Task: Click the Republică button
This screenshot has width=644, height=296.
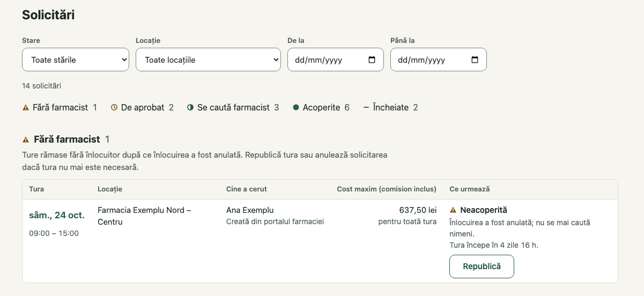Action: pos(482,267)
